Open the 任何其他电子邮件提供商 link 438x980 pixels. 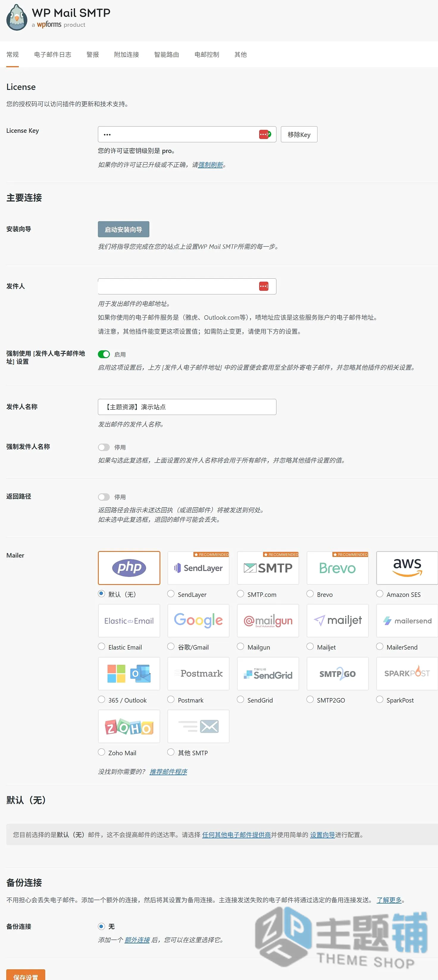pyautogui.click(x=237, y=835)
